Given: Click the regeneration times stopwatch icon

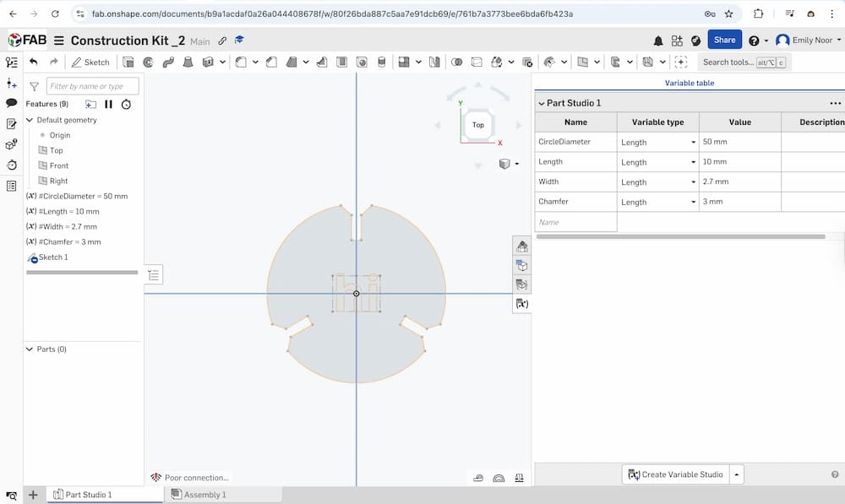Looking at the screenshot, I should (x=126, y=104).
